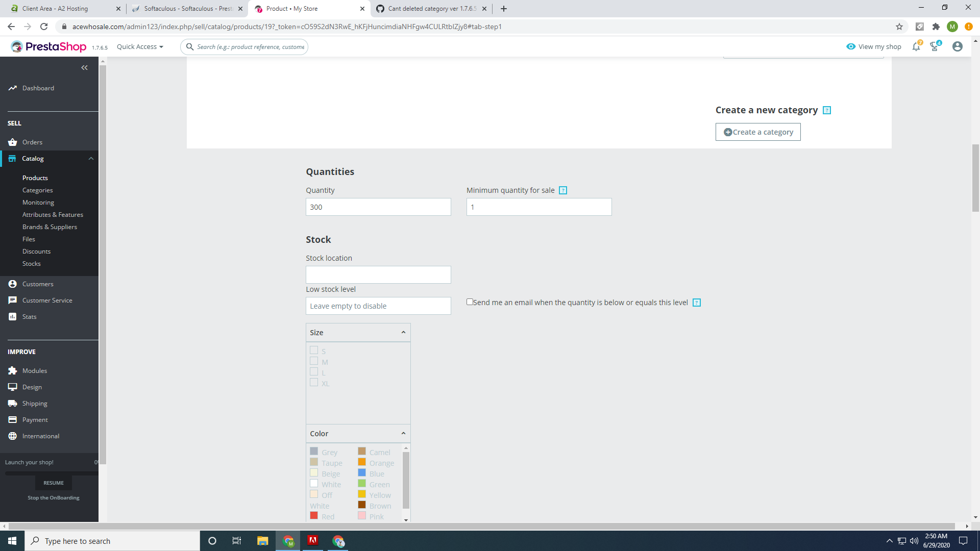The image size is (980, 551).
Task: Tick the S size checkbox
Action: tap(314, 350)
